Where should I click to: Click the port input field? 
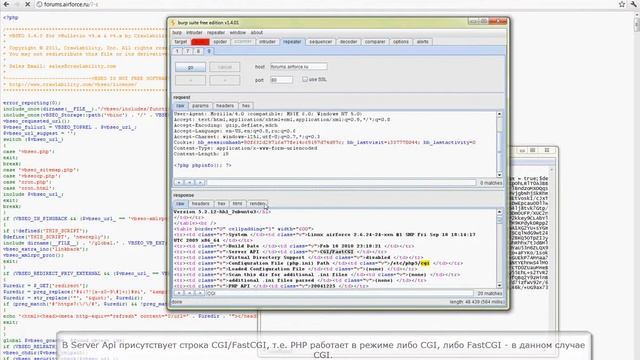(x=282, y=80)
